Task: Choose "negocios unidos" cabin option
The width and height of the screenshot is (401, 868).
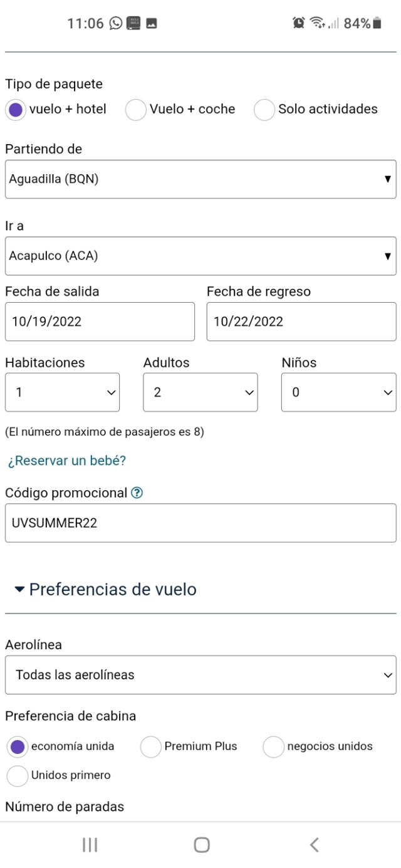Action: (x=274, y=746)
